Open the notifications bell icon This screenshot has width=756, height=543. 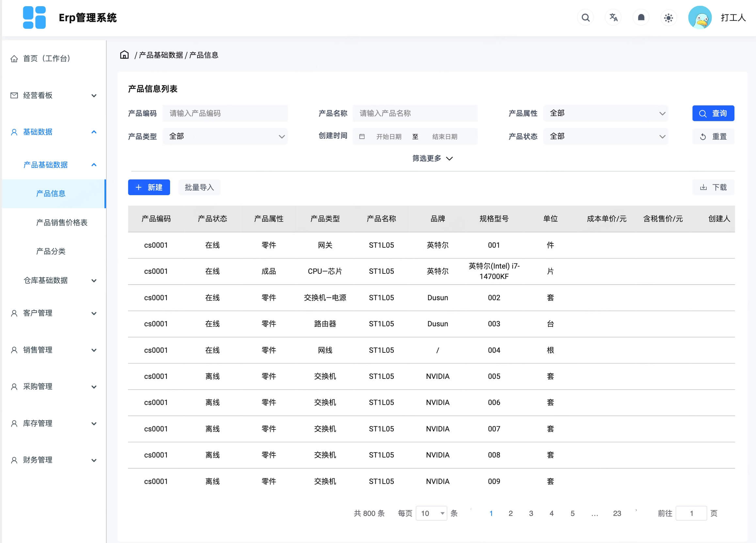click(641, 18)
